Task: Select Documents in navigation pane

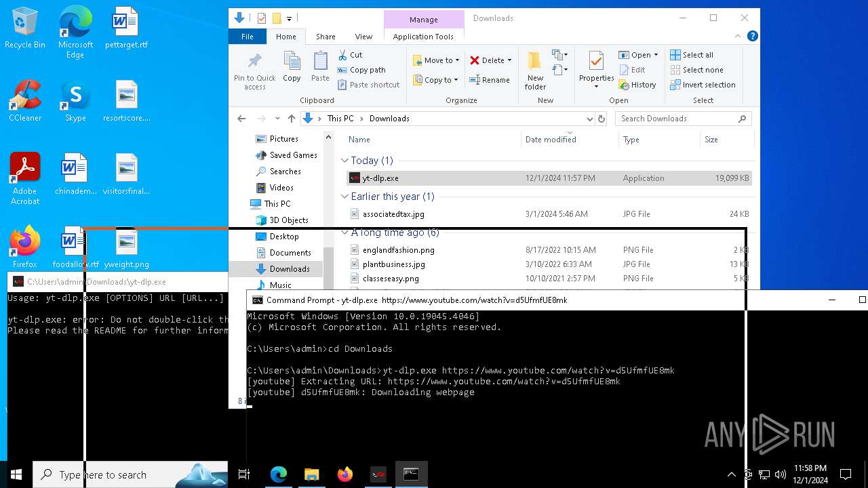Action: [x=290, y=253]
